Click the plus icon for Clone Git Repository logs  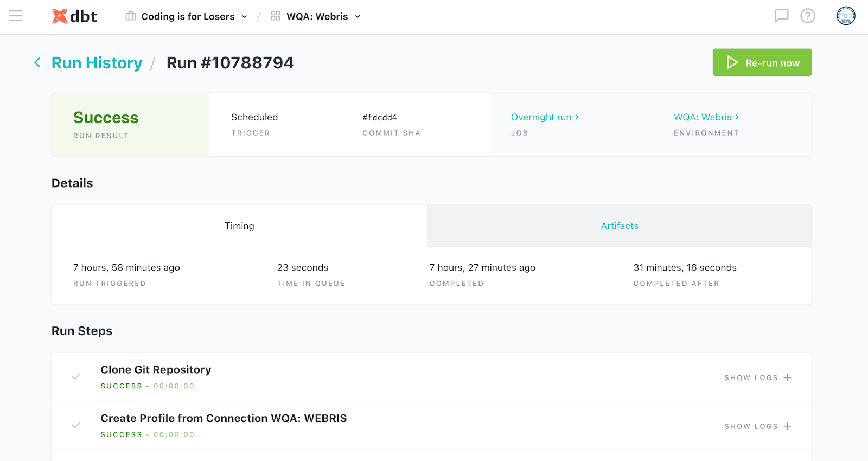[787, 377]
